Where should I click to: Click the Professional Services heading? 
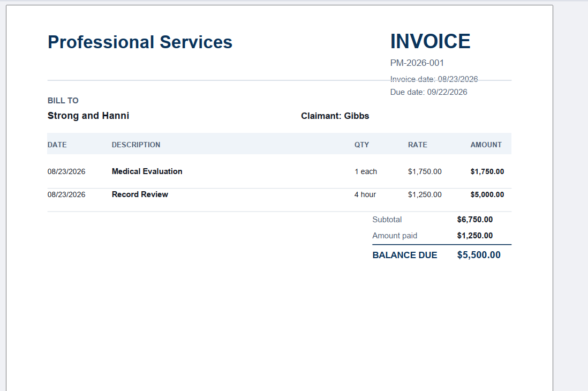click(x=140, y=42)
